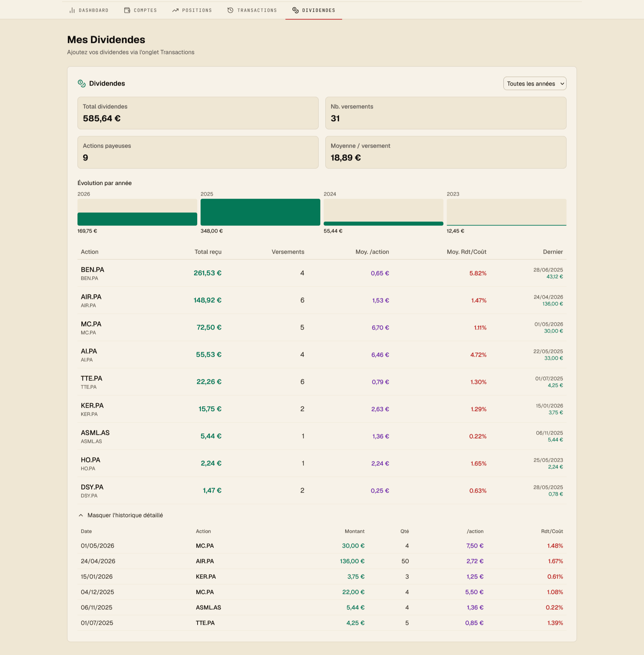Click the 2024 yearly bar
This screenshot has height=655, width=644.
pyautogui.click(x=383, y=212)
